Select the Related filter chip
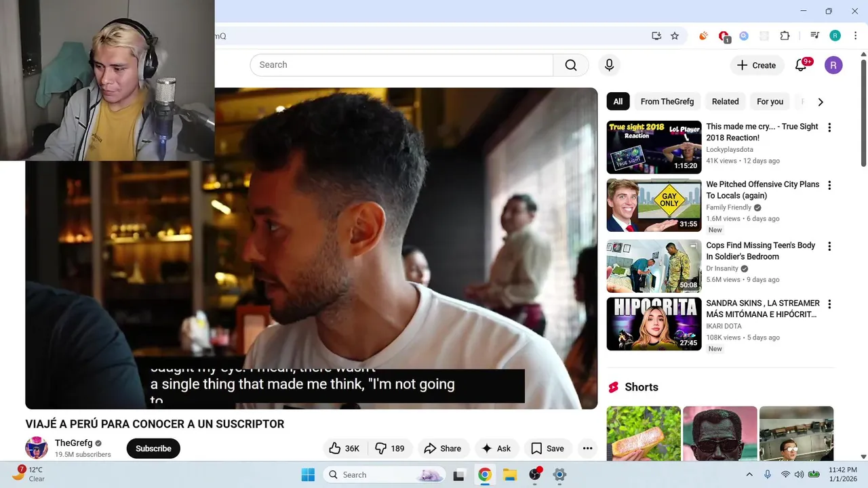Viewport: 868px width, 488px height. pos(725,102)
